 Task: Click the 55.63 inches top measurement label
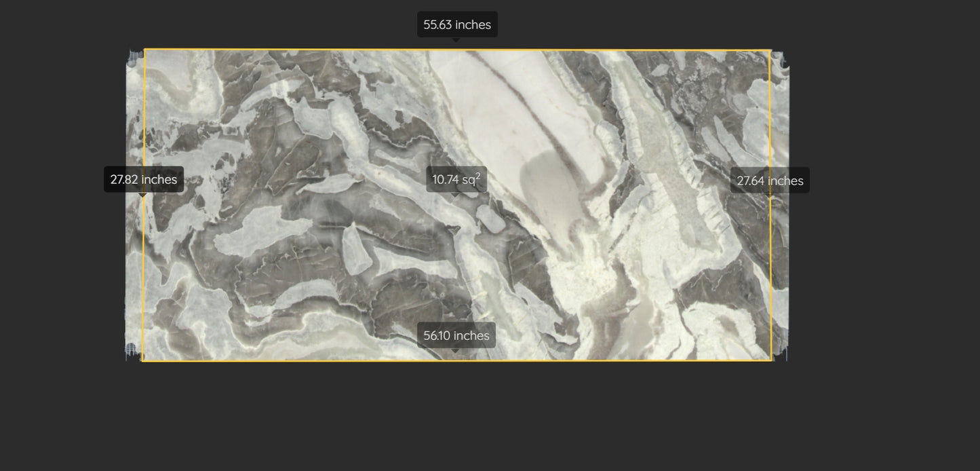[457, 24]
